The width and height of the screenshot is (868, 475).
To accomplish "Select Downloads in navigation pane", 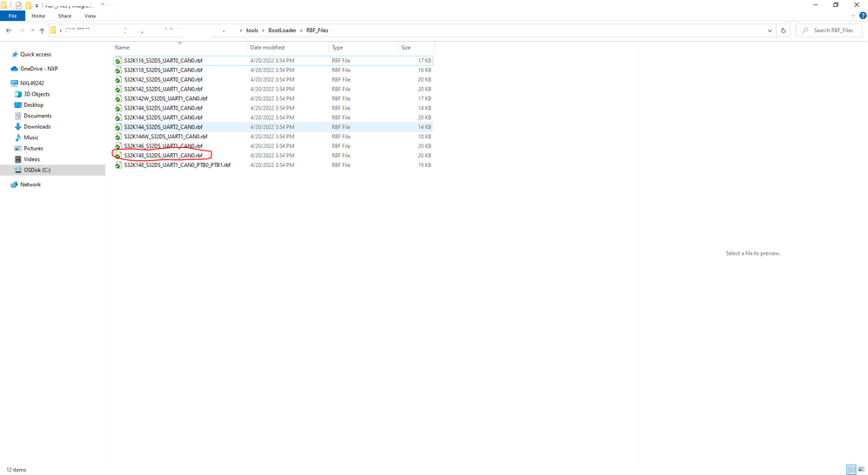I will [x=37, y=127].
